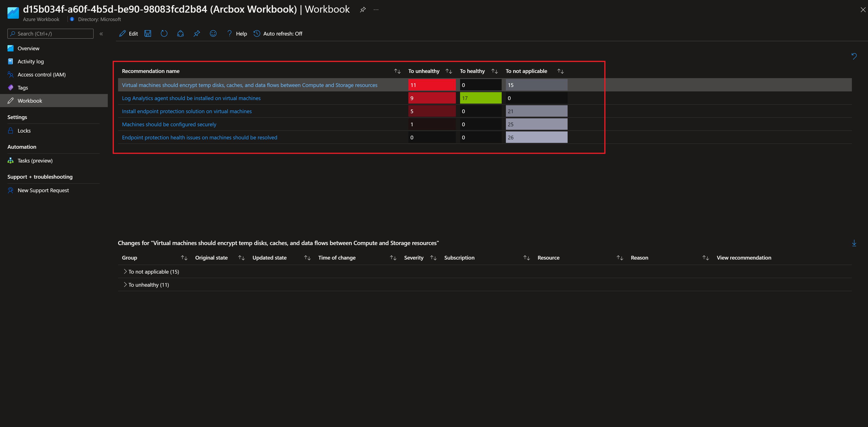Sort by Recommendation name column
Screen dimensions: 868x427
point(397,71)
